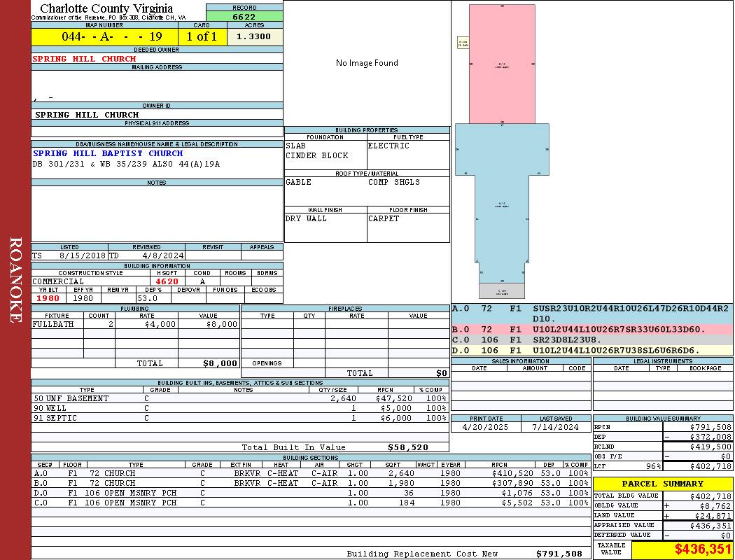The height and width of the screenshot is (560, 735).
Task: Click the fireplaces total $0
Action: tap(442, 374)
